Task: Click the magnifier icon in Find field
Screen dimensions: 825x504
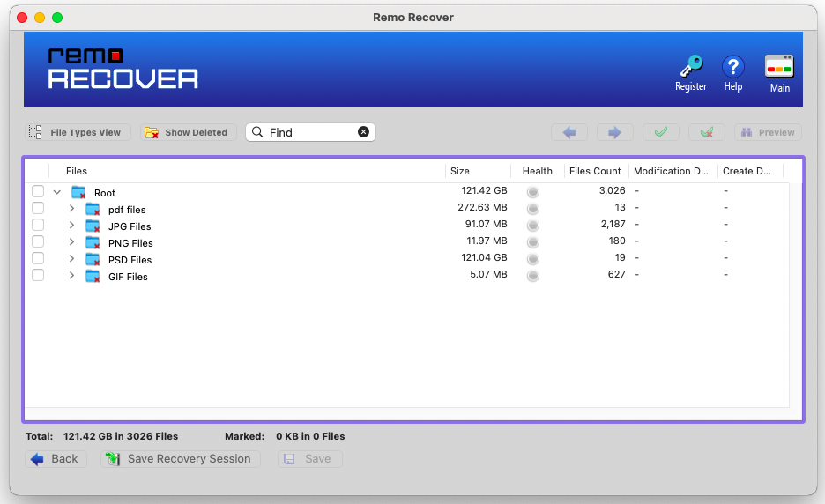Action: click(x=257, y=132)
